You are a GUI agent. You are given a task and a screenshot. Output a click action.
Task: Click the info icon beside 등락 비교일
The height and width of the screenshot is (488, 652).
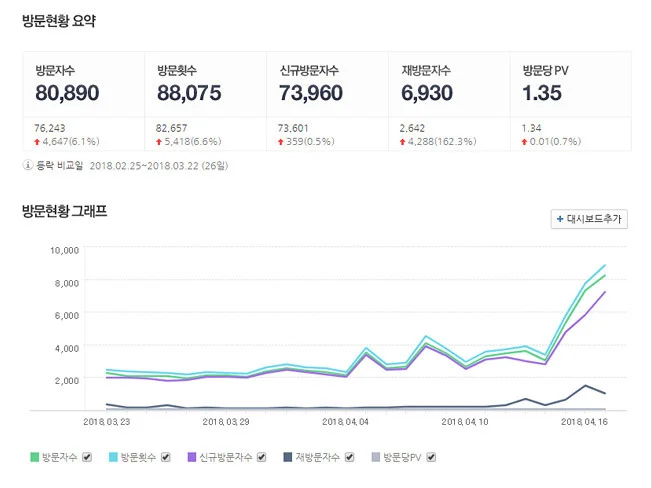coord(27,164)
